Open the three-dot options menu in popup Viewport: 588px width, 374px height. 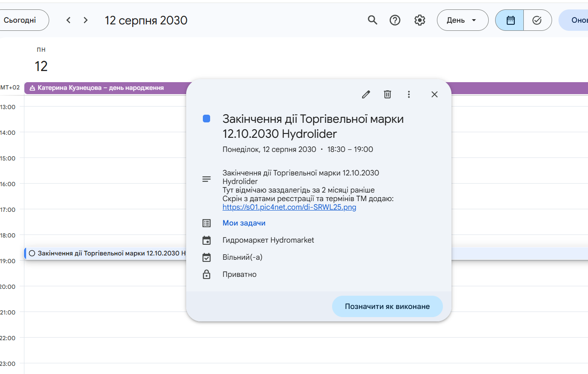pos(409,95)
